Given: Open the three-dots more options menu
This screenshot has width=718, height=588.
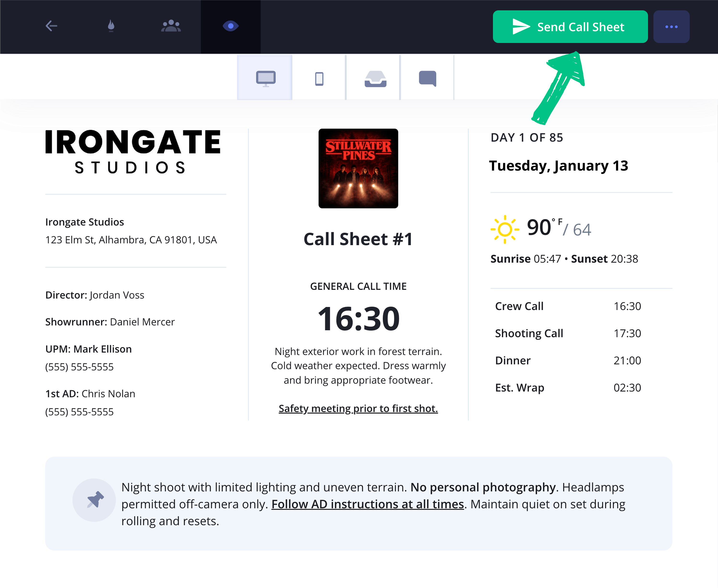Looking at the screenshot, I should click(671, 27).
